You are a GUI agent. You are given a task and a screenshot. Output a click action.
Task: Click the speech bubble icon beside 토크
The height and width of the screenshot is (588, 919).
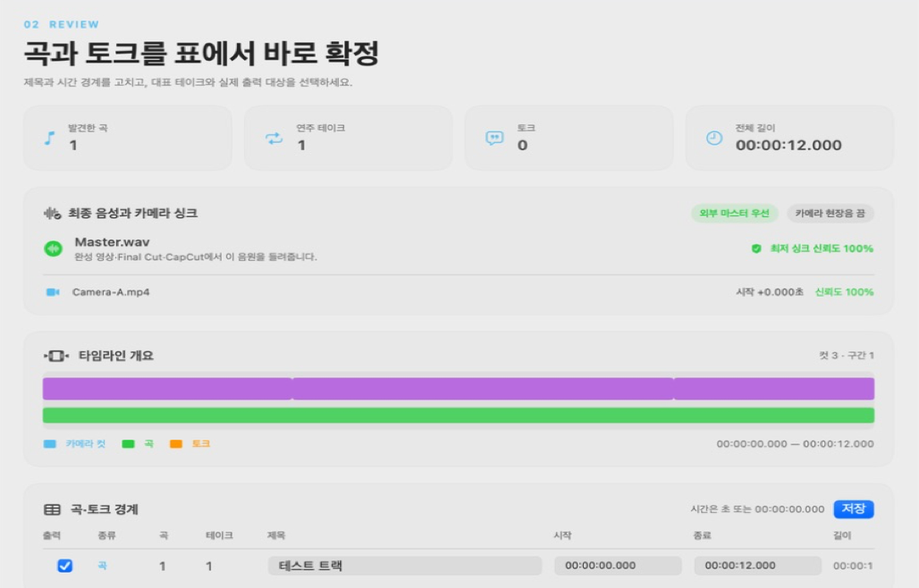point(494,139)
